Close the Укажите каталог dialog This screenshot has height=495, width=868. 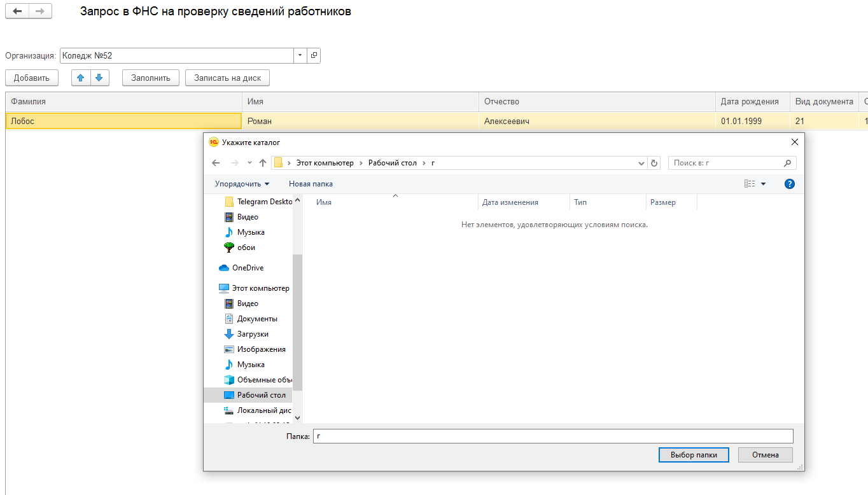point(794,142)
